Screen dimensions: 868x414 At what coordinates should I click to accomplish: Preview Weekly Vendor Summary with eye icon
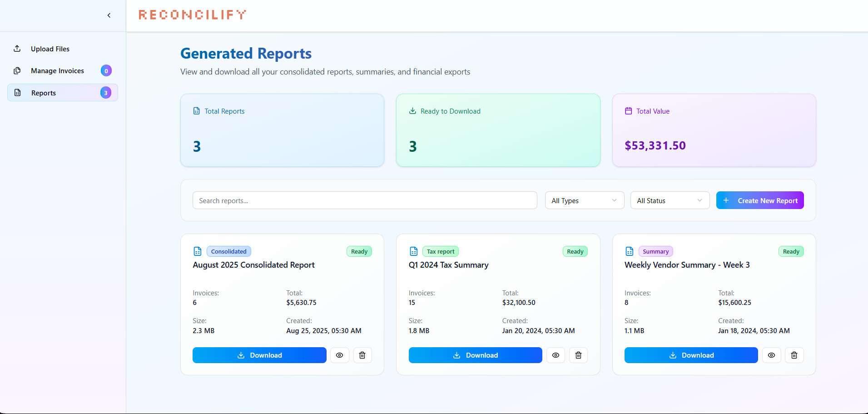[771, 355]
